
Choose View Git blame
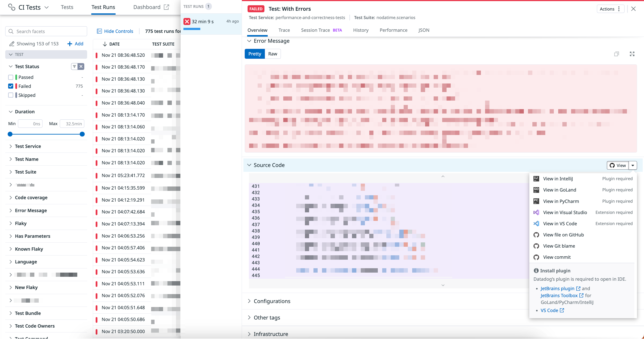coord(583,246)
